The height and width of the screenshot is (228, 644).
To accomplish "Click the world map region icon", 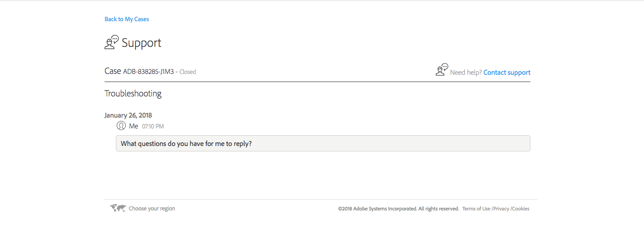I will pyautogui.click(x=118, y=208).
